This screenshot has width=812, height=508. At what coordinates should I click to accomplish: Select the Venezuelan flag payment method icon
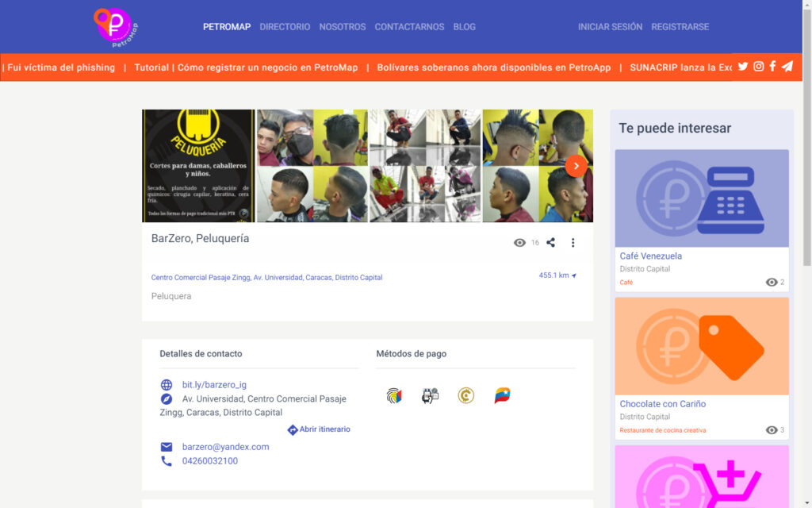[502, 395]
